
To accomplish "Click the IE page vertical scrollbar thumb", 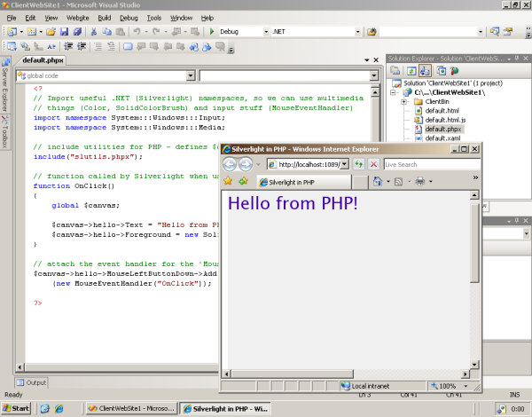I will (474, 242).
